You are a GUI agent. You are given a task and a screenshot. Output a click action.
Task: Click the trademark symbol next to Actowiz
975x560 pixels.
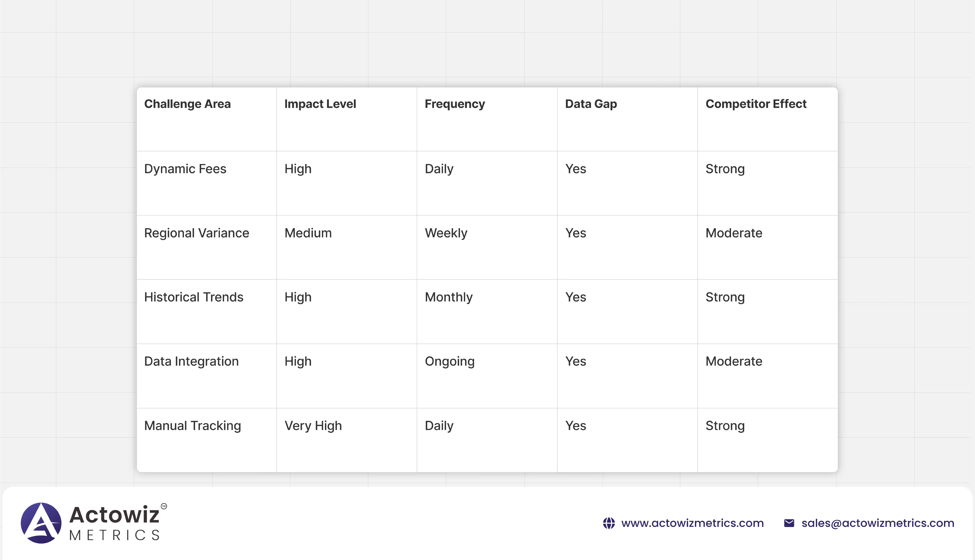(164, 506)
